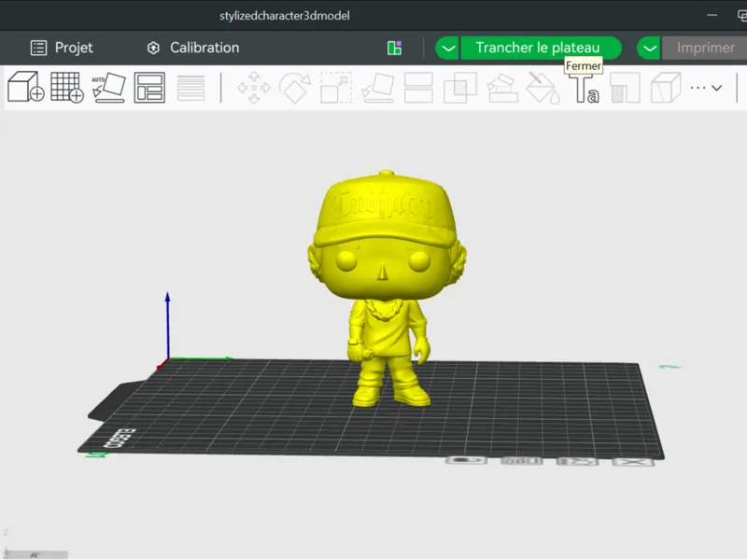
Task: Open the Text emboss tool
Action: click(x=585, y=89)
